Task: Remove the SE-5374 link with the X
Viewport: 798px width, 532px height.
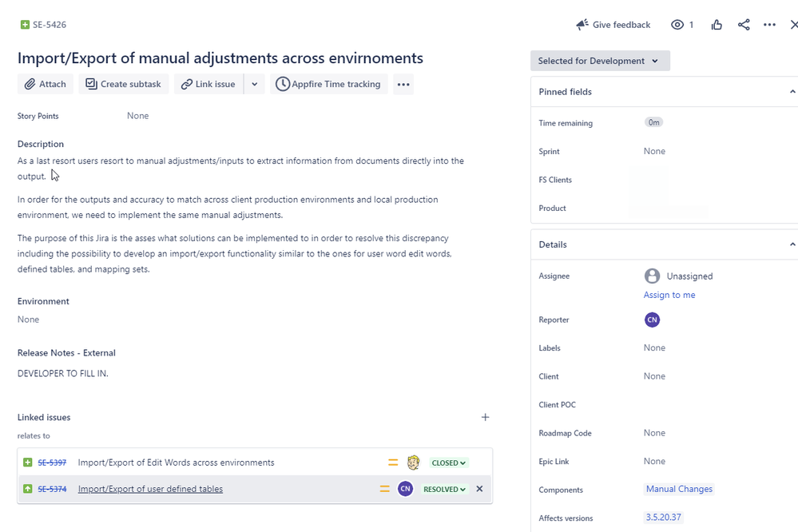Action: click(479, 489)
